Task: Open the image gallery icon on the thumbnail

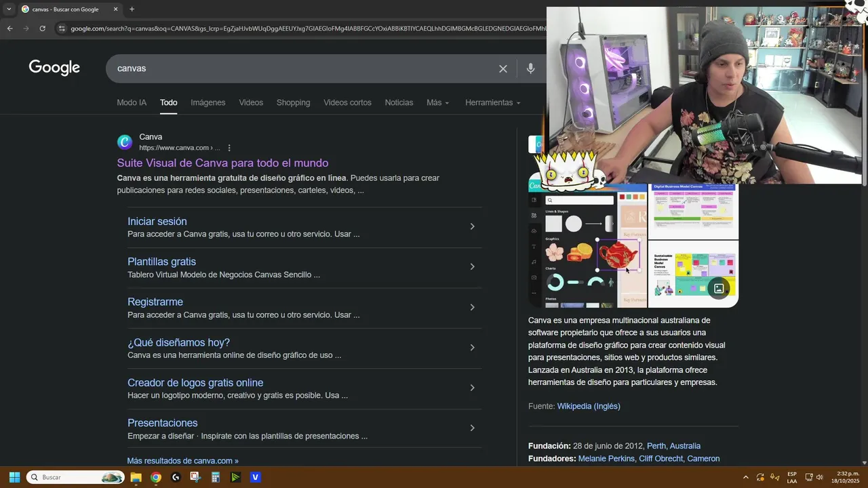Action: click(x=719, y=289)
